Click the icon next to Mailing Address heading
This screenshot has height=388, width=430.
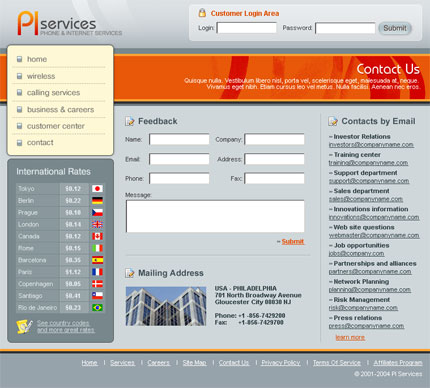tap(130, 273)
